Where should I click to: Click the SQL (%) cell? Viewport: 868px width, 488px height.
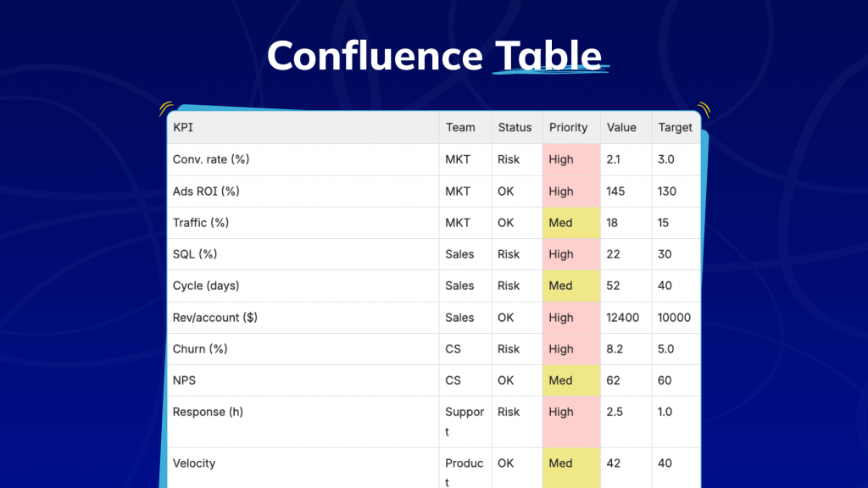195,254
